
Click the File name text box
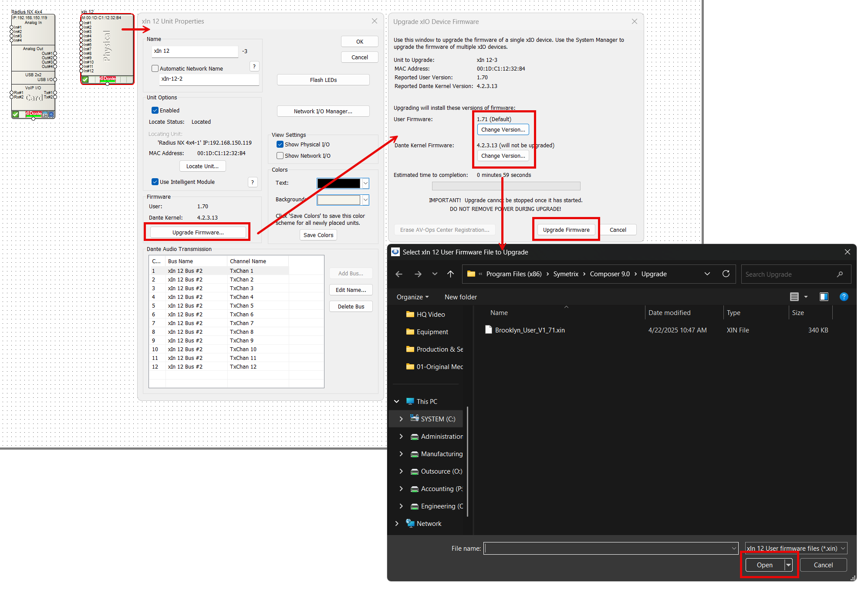pyautogui.click(x=611, y=549)
